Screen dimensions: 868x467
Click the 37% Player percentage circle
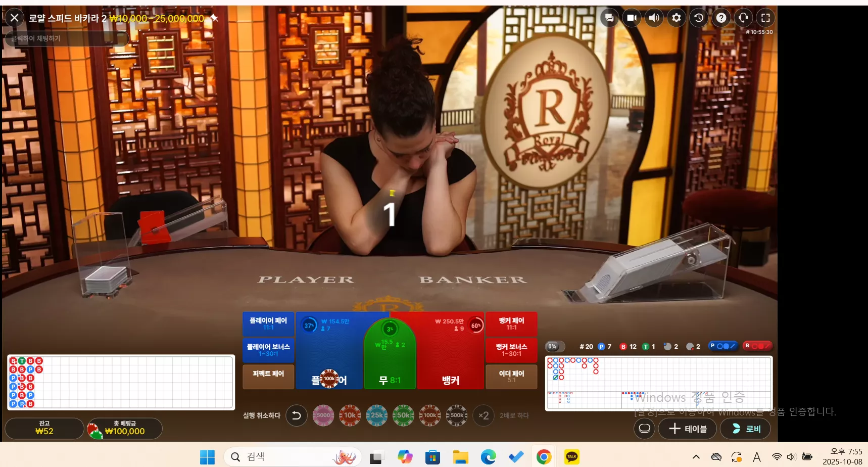pos(309,325)
